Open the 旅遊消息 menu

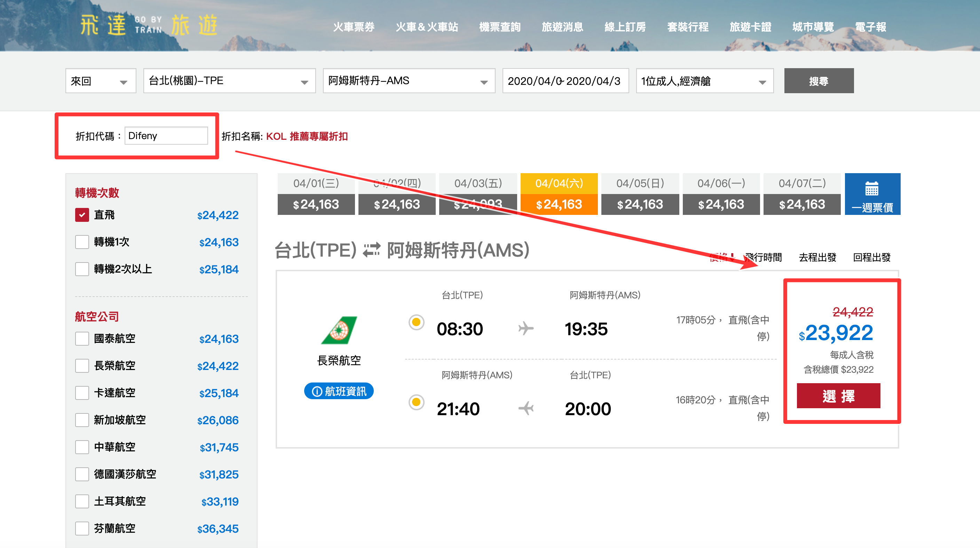pyautogui.click(x=562, y=27)
